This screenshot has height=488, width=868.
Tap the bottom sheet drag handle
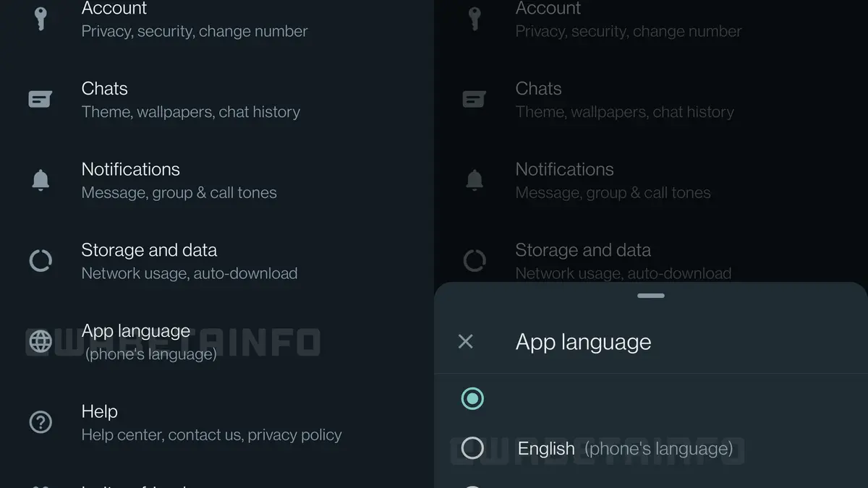coord(651,296)
